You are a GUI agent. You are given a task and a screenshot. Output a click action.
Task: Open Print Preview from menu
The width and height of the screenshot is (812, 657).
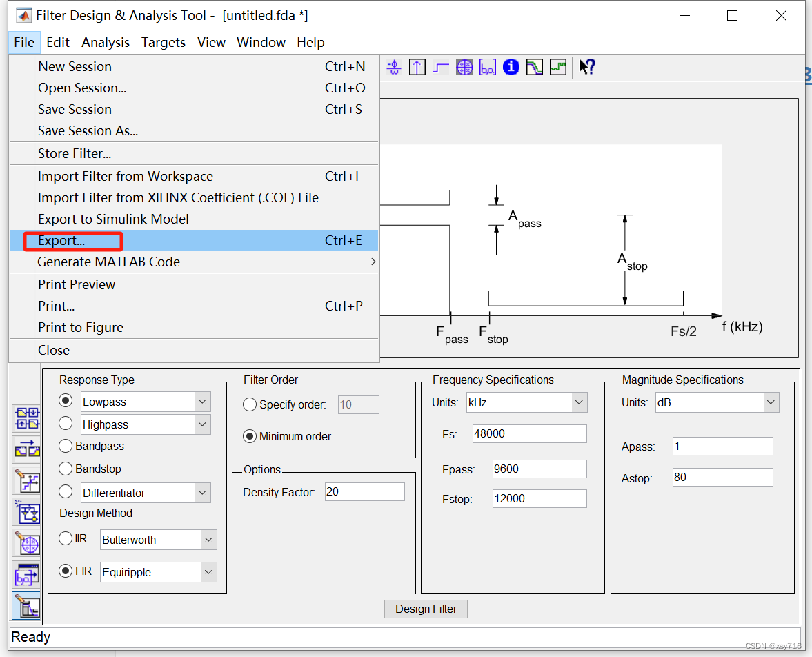click(194, 285)
